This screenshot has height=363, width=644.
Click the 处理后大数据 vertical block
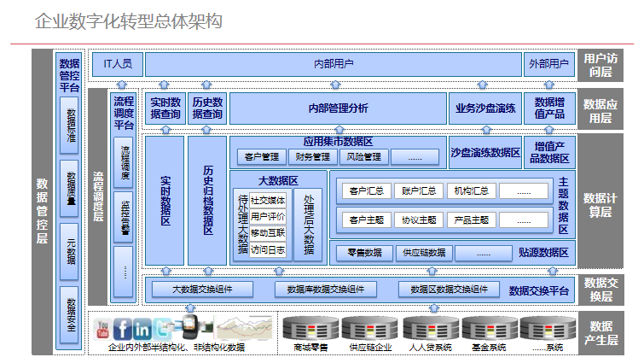[x=308, y=225]
